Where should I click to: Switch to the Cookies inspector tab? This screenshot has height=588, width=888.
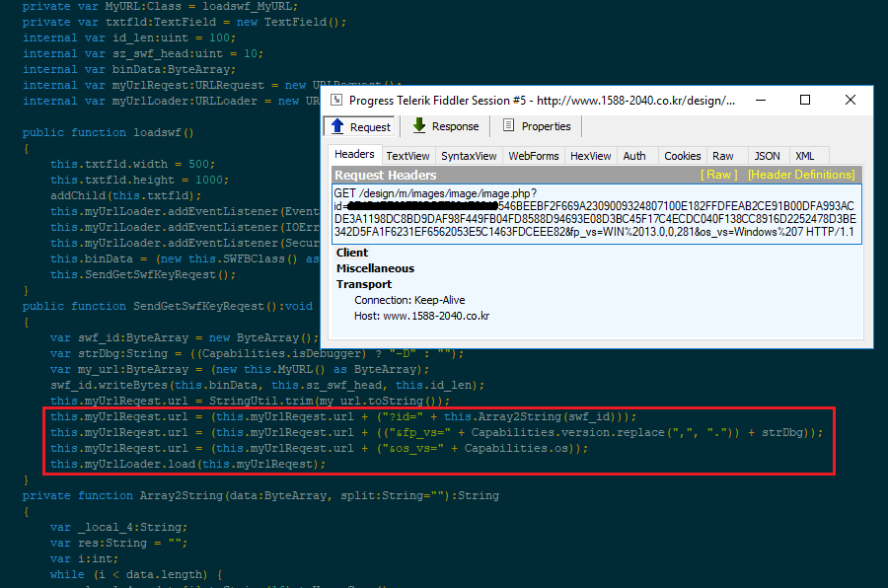683,156
